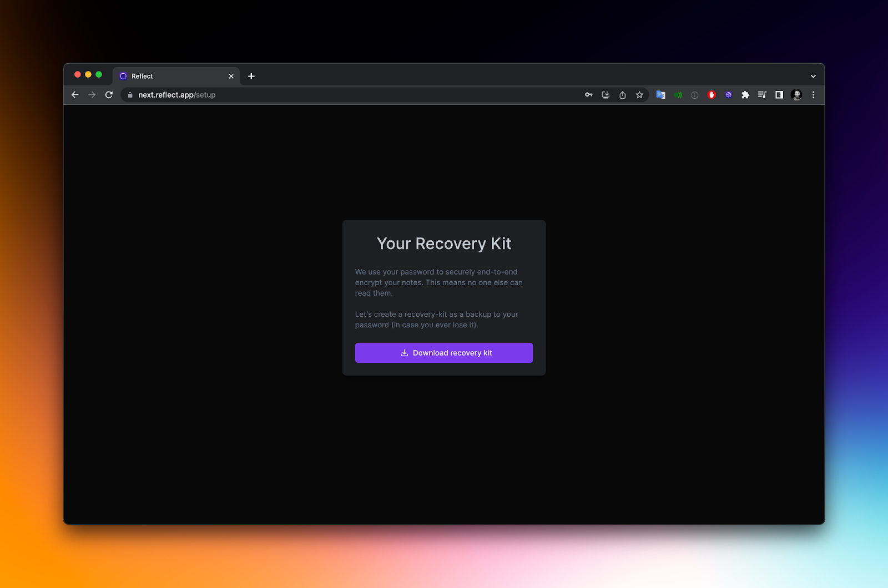Screen dimensions: 888x588
Task: Open the Chrome profile avatar
Action: pos(796,95)
